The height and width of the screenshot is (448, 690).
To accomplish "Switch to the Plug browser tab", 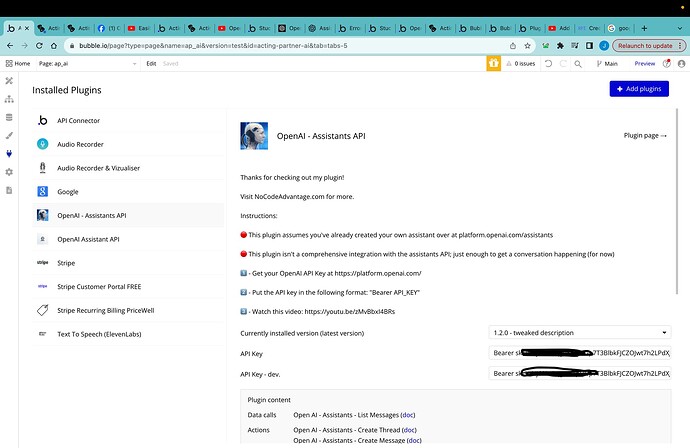I will 530,28.
